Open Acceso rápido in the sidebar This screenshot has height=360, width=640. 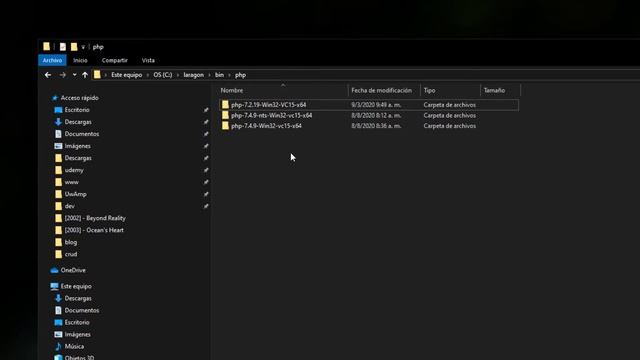click(x=80, y=98)
